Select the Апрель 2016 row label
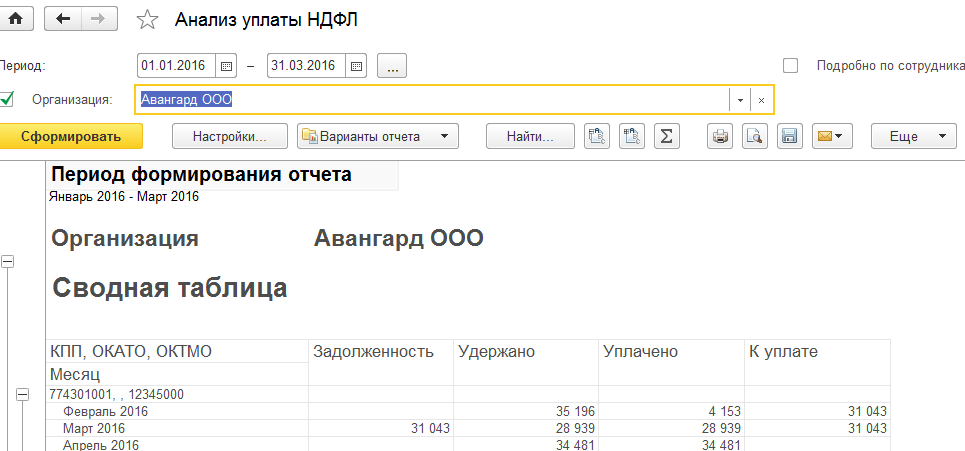The height and width of the screenshot is (451, 965). (x=101, y=445)
